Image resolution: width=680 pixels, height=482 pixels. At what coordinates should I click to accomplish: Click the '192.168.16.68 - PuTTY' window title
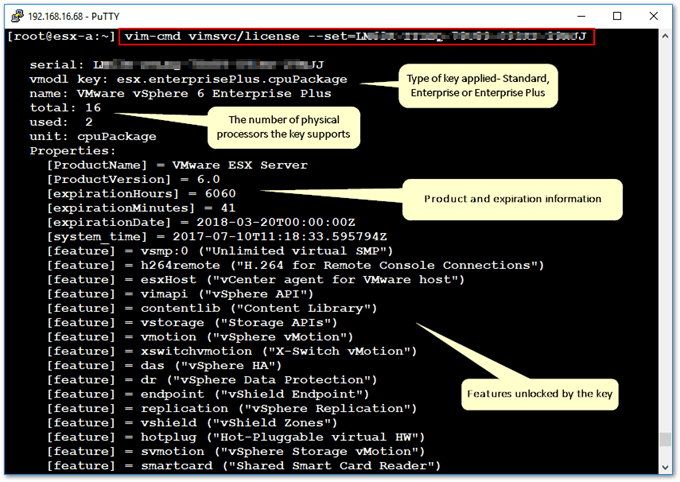(x=73, y=16)
